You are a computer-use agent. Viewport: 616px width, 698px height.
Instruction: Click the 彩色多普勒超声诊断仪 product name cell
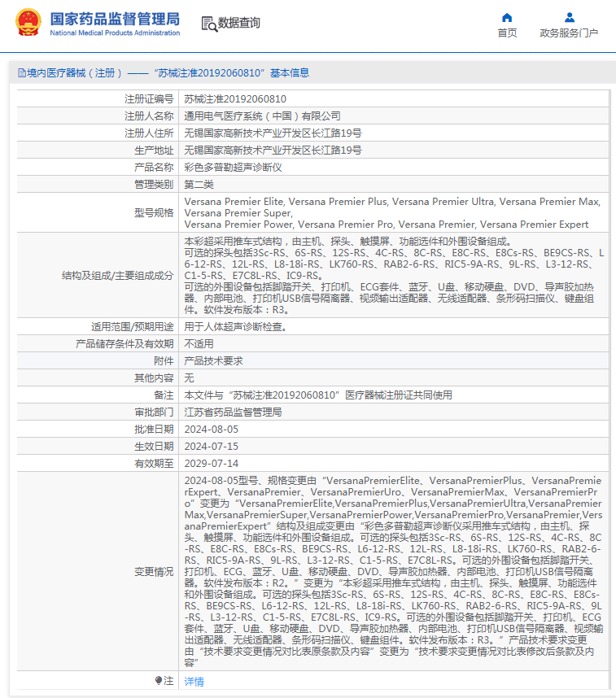pyautogui.click(x=233, y=167)
